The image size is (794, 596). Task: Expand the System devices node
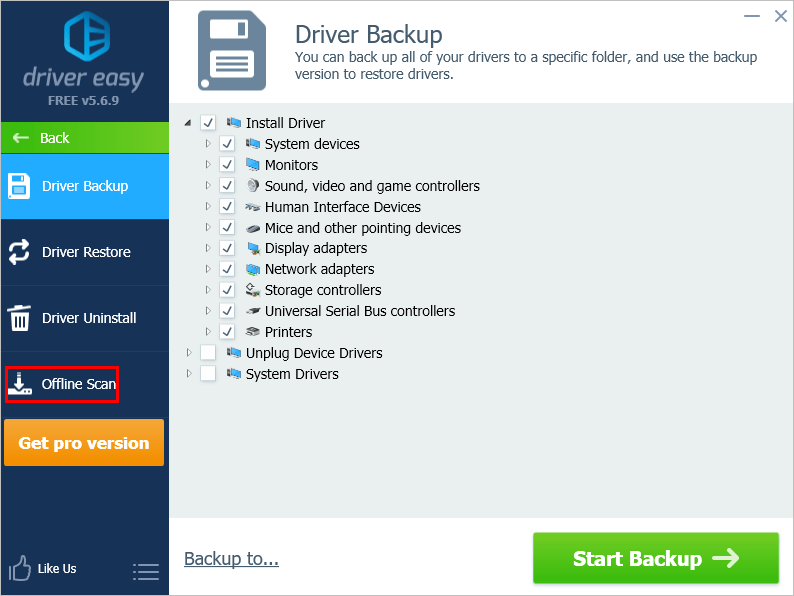tap(208, 143)
